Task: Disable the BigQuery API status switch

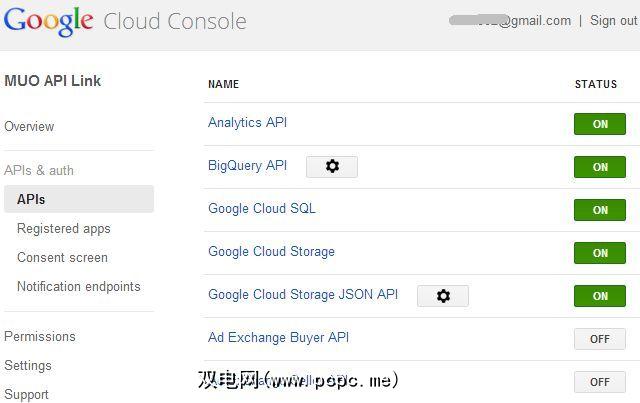Action: point(600,167)
